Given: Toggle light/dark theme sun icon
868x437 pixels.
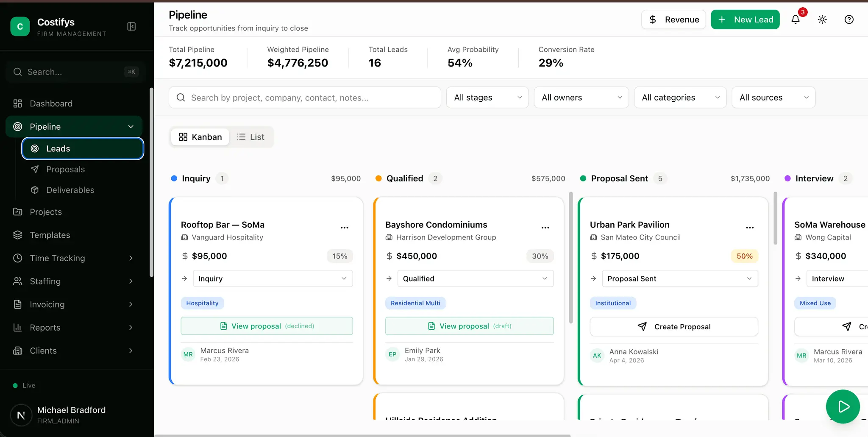Looking at the screenshot, I should 822,19.
